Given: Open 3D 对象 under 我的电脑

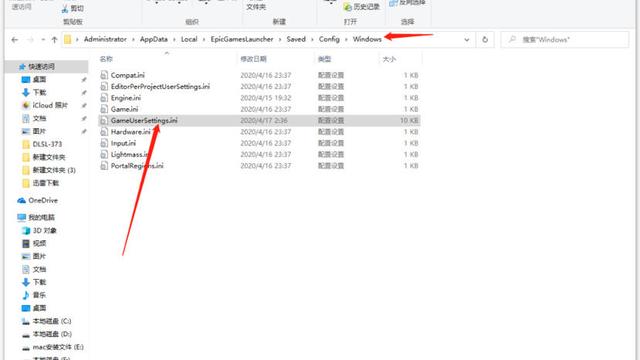Looking at the screenshot, I should click(x=44, y=231).
